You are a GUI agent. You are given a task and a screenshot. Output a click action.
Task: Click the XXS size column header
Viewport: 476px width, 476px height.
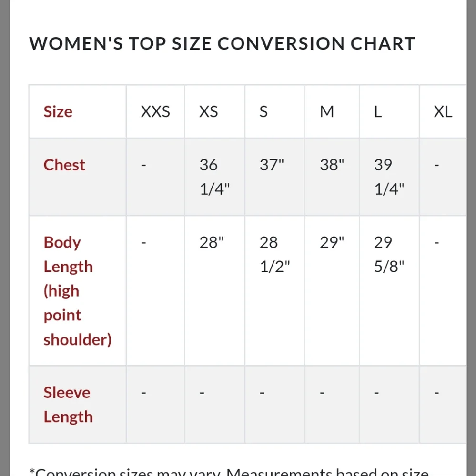coord(155,112)
